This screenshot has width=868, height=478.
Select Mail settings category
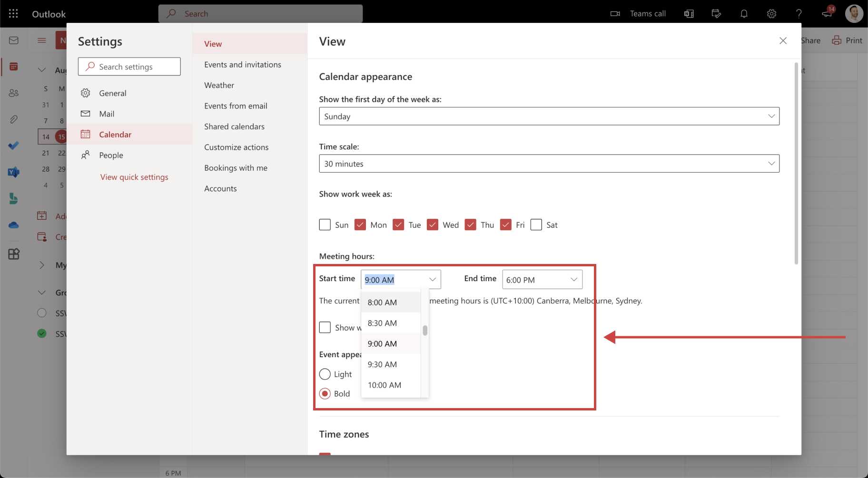pyautogui.click(x=129, y=114)
